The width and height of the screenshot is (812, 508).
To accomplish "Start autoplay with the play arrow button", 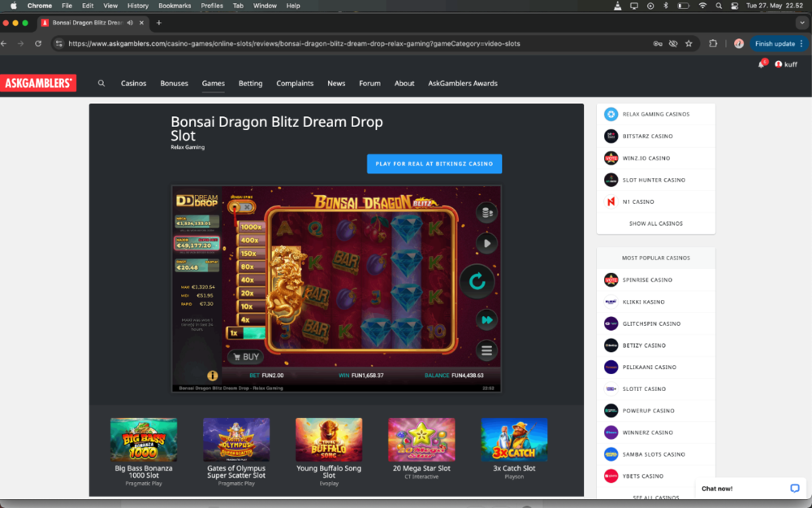I will coord(486,243).
